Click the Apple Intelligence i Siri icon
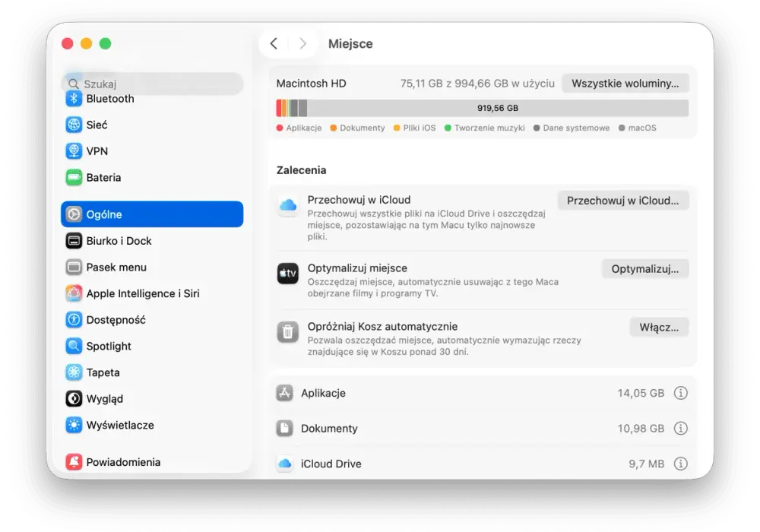This screenshot has width=760, height=532. [x=74, y=293]
